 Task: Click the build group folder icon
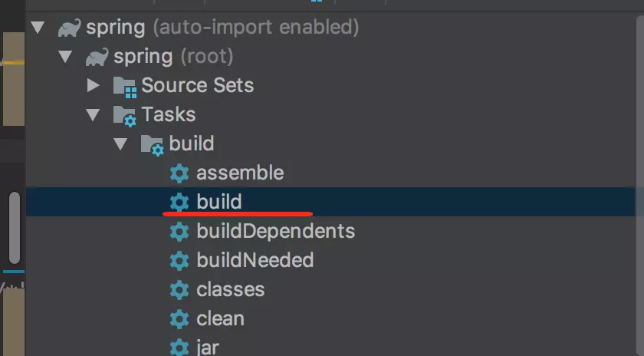tap(153, 145)
